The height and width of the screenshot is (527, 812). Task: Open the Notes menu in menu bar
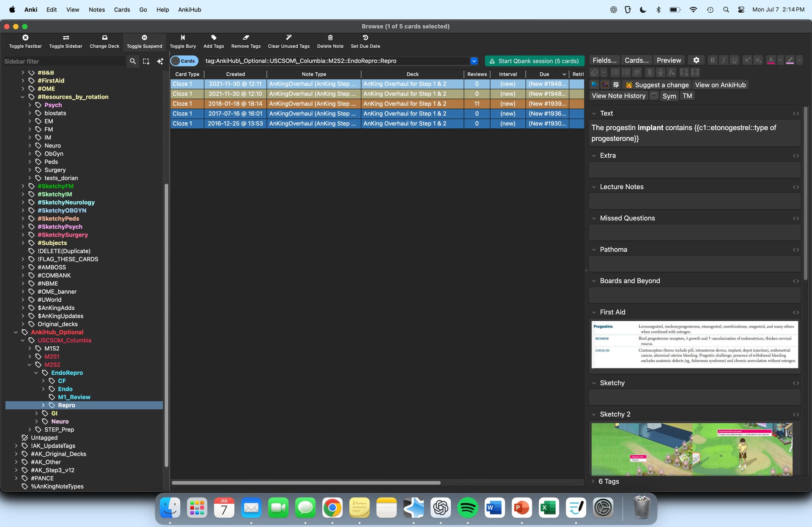[96, 9]
